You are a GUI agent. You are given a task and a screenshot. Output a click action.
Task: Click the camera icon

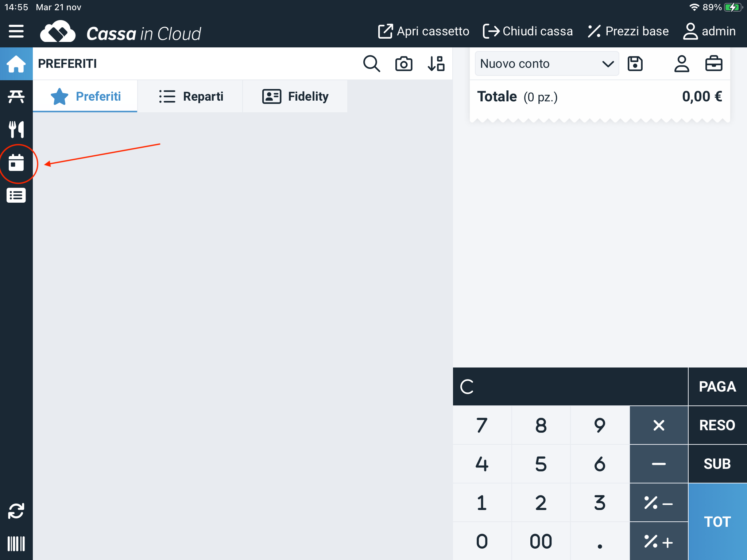[403, 64]
